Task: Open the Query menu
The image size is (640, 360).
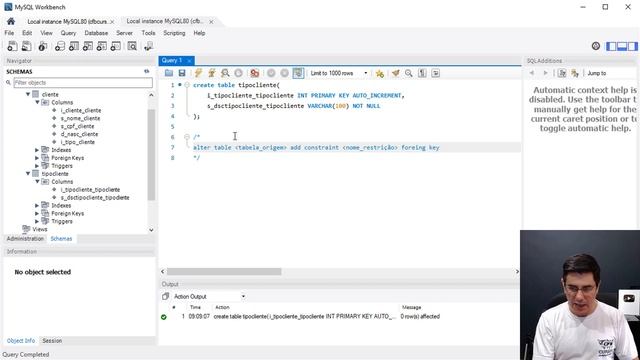Action: point(68,33)
